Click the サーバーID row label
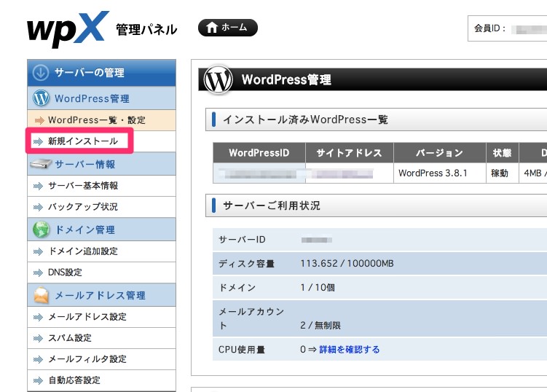 pos(242,240)
